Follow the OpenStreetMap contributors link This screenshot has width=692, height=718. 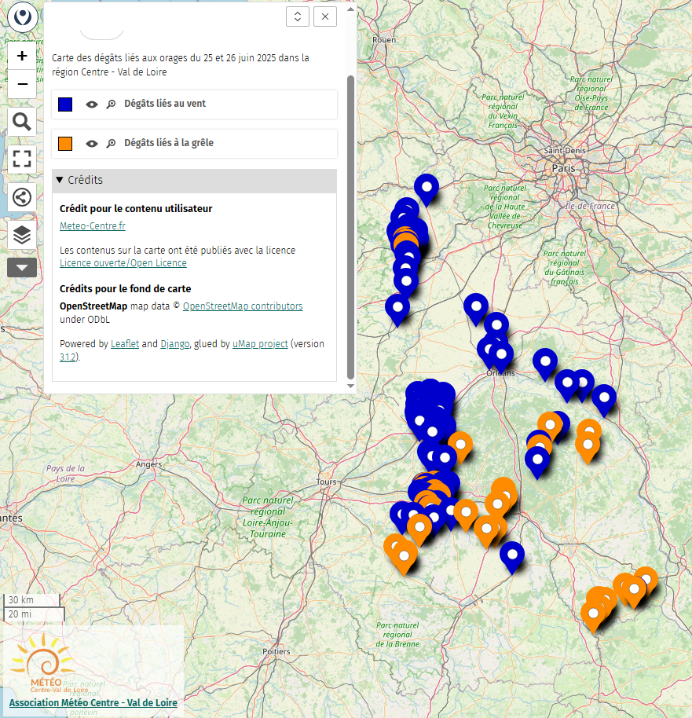242,306
